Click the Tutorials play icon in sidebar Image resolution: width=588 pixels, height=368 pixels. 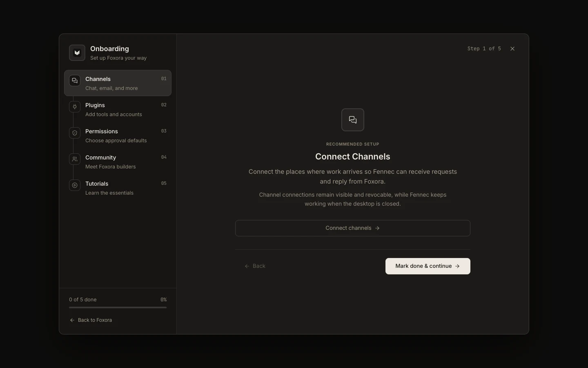tap(75, 185)
